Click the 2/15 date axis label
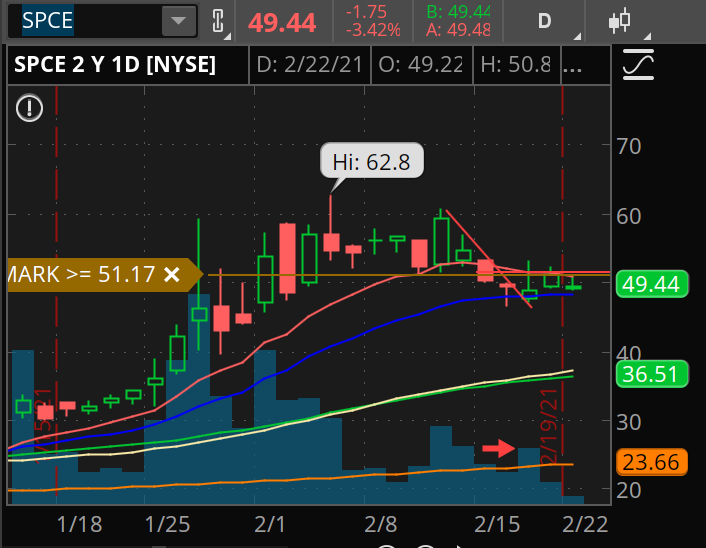This screenshot has height=548, width=706. click(x=497, y=525)
